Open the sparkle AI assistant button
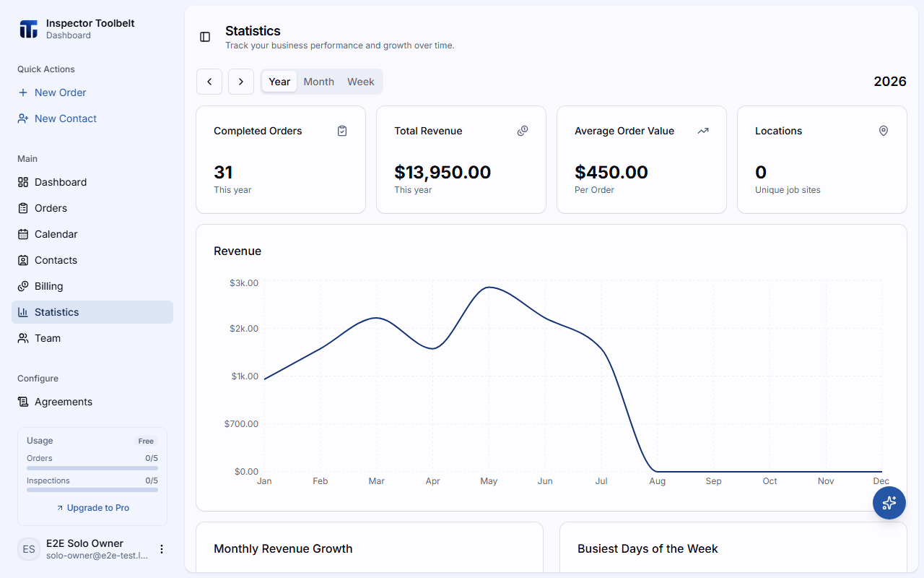924x578 pixels. click(x=889, y=503)
